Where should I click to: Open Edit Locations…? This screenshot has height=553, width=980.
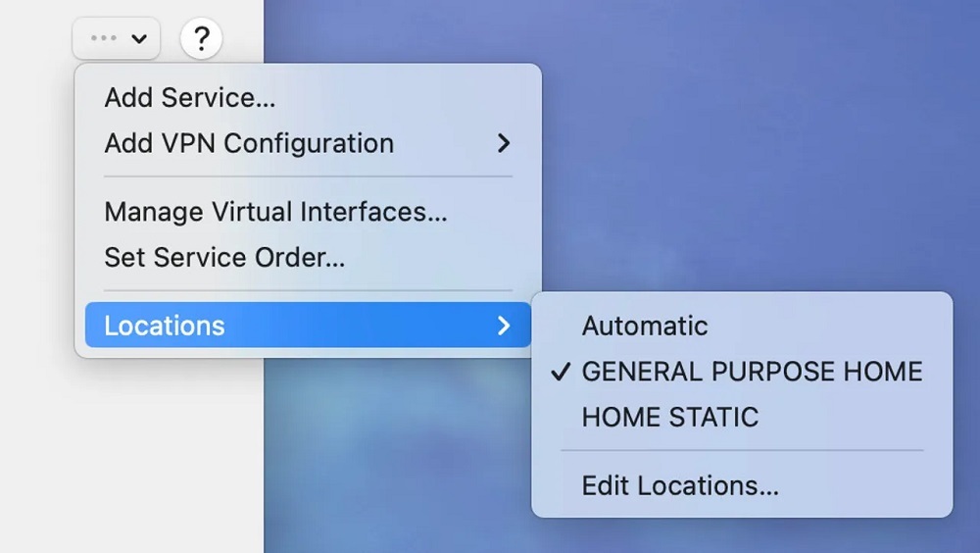[680, 485]
